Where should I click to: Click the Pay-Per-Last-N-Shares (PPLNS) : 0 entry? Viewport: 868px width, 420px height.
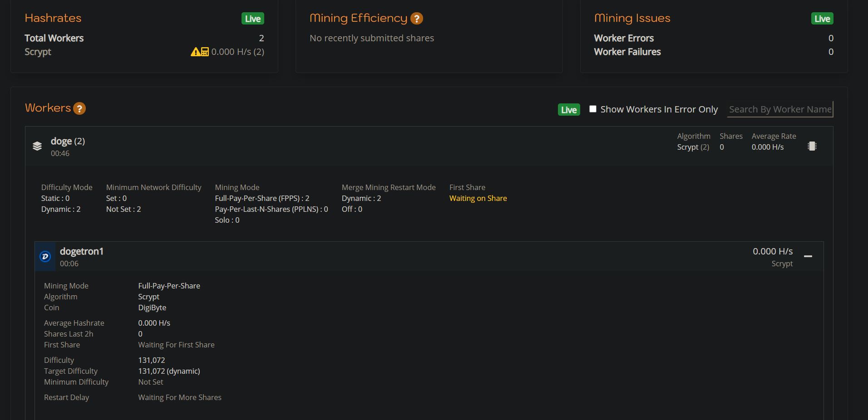pos(271,209)
